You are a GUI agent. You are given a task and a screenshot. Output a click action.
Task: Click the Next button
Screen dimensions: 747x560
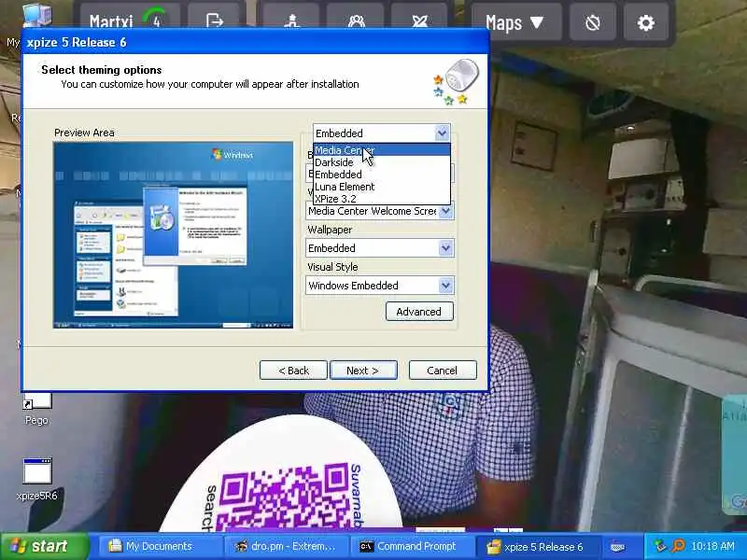(x=363, y=370)
